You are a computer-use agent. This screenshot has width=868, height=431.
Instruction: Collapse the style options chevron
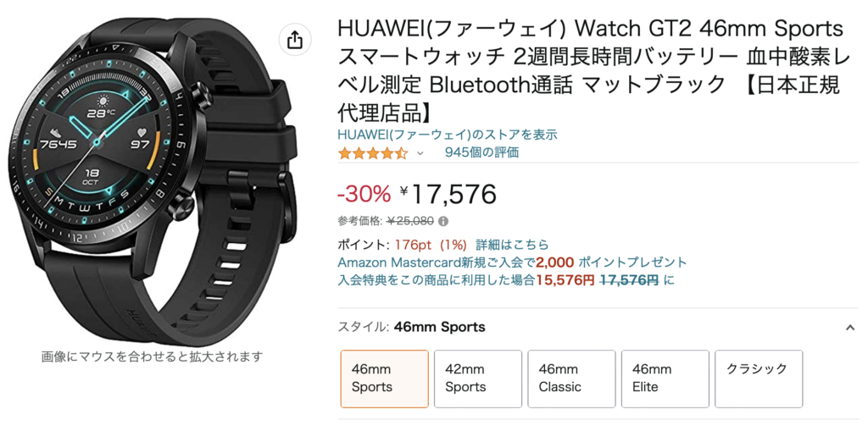(x=849, y=328)
